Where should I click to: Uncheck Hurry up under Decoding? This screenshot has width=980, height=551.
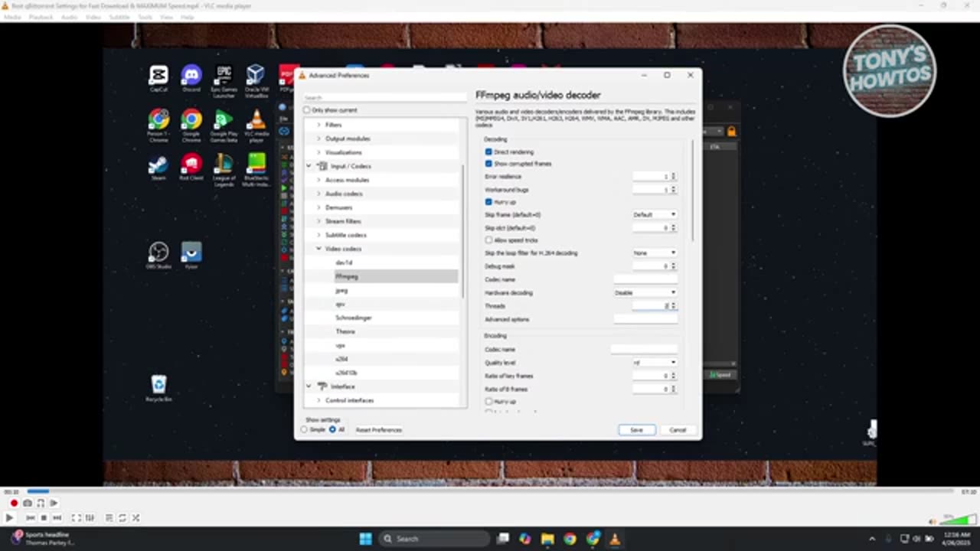tap(488, 202)
